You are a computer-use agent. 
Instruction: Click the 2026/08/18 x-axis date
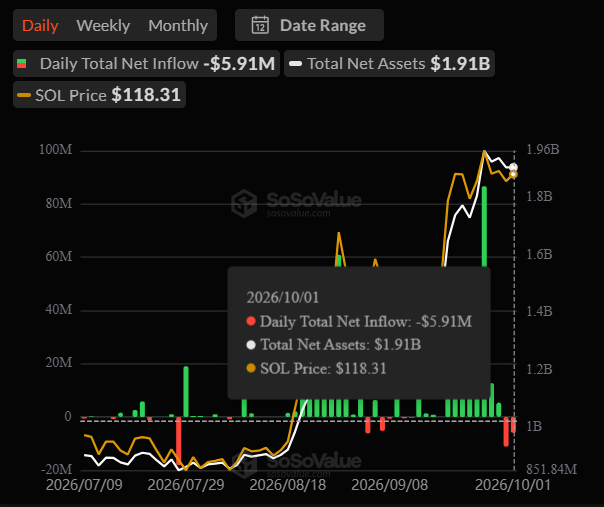tap(288, 485)
